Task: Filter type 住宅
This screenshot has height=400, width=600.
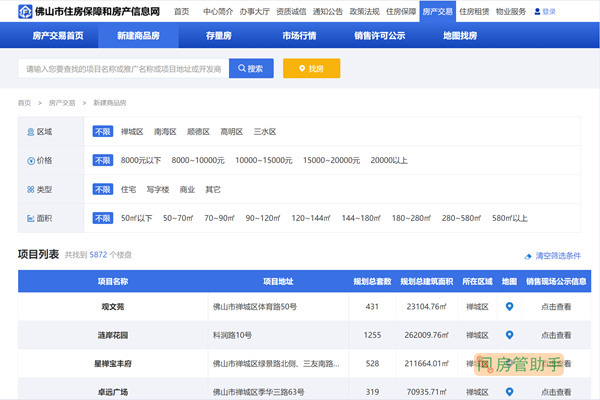Action: [128, 189]
